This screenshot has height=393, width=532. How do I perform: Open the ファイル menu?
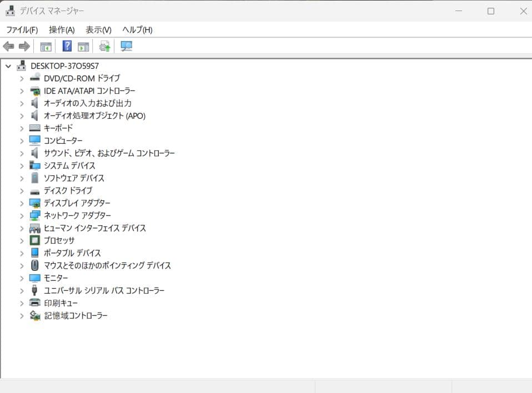(x=22, y=29)
